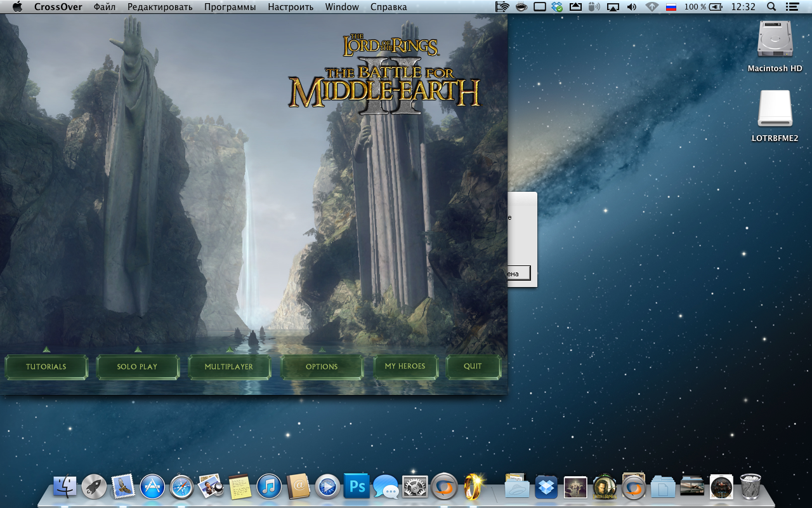Open the Программы menu
The height and width of the screenshot is (508, 812).
(x=230, y=7)
